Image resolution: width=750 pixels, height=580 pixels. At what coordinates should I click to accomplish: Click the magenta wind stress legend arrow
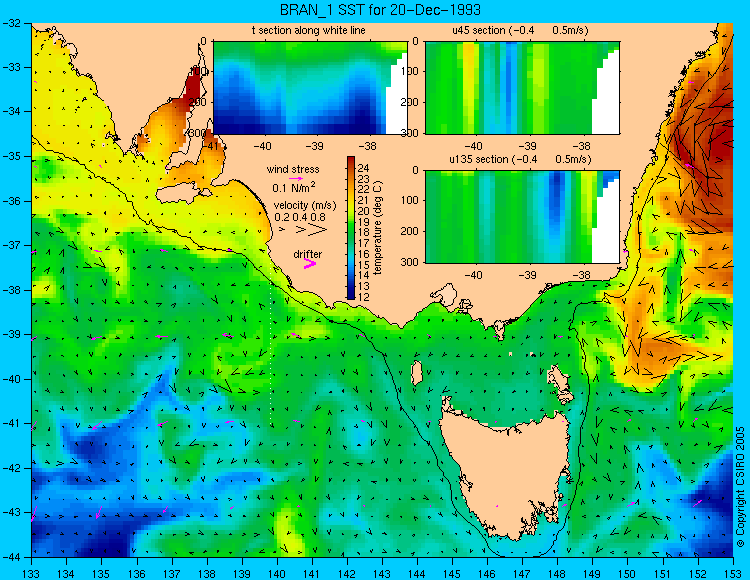tap(296, 178)
